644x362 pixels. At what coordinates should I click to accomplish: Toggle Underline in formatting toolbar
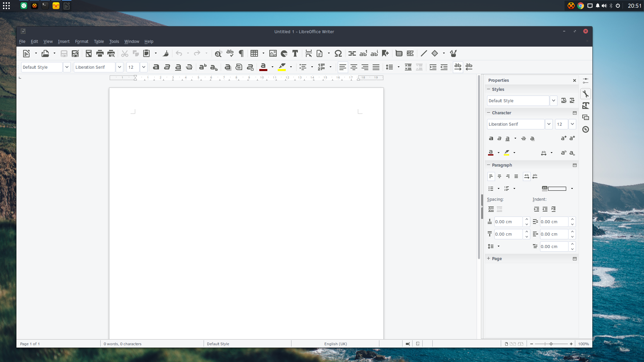(178, 67)
